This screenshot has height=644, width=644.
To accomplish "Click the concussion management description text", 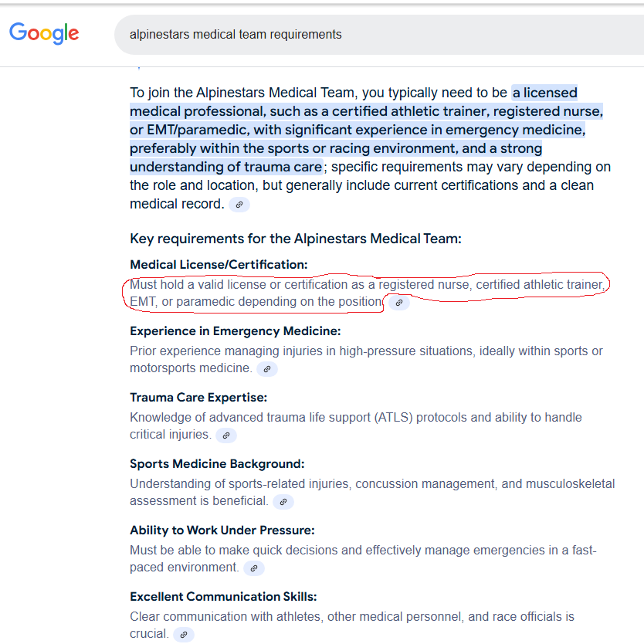I will [x=371, y=484].
